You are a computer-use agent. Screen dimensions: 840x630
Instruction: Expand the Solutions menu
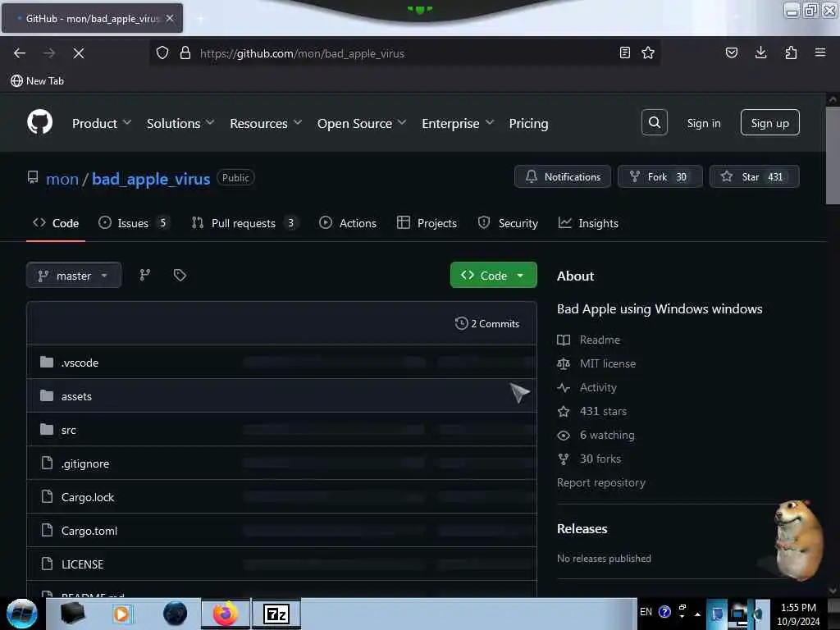[x=180, y=124]
